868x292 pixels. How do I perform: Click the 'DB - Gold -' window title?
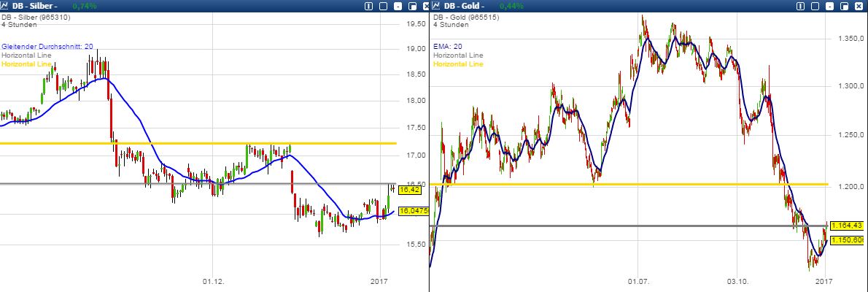(x=464, y=6)
